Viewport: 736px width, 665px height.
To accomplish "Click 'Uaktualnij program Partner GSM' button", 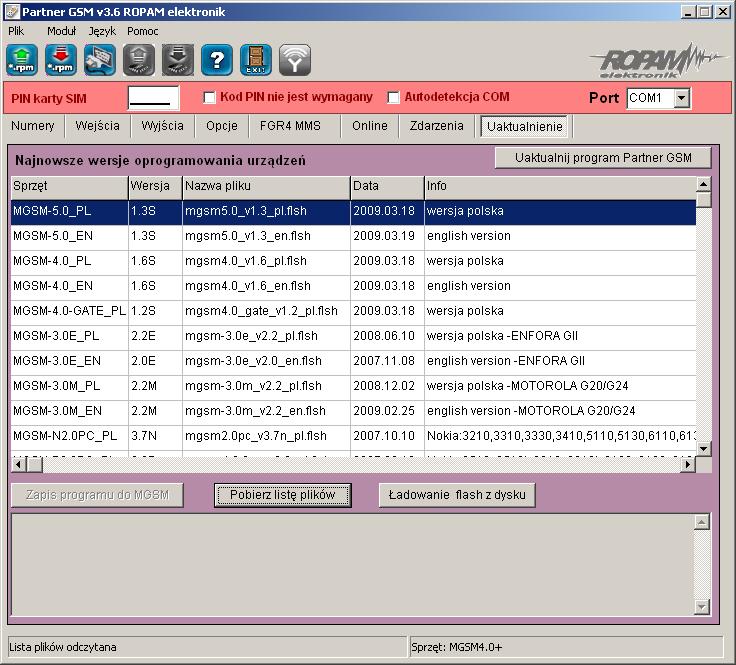I will click(603, 158).
